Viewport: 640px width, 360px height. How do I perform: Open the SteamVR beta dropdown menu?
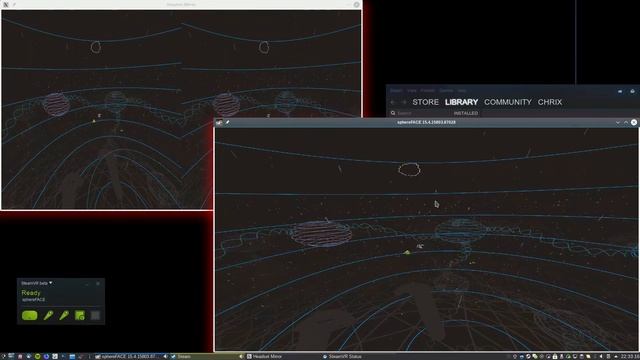pos(37,283)
